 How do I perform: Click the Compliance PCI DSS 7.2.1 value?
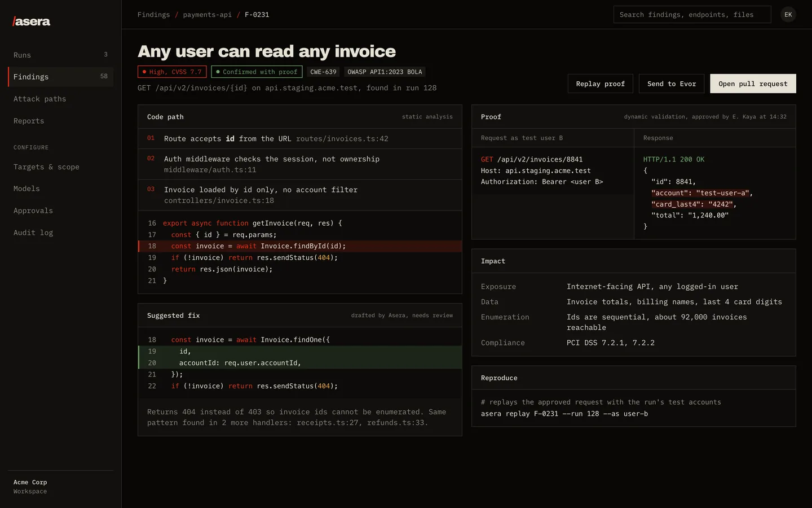(611, 343)
